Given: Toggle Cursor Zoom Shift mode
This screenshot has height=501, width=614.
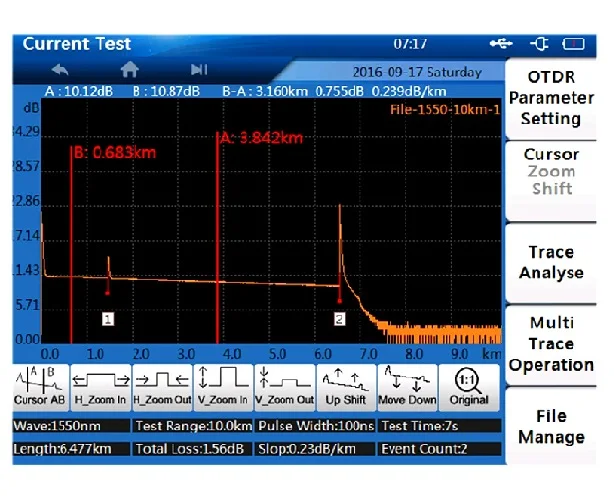Looking at the screenshot, I should tap(551, 171).
